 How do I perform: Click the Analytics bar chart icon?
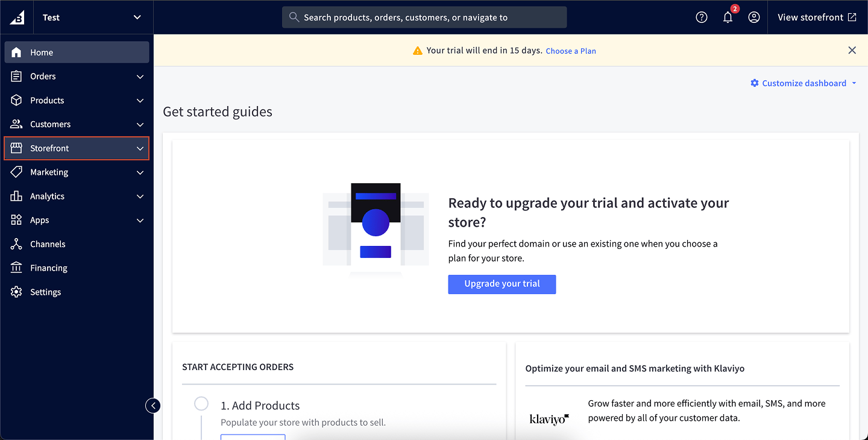16,196
